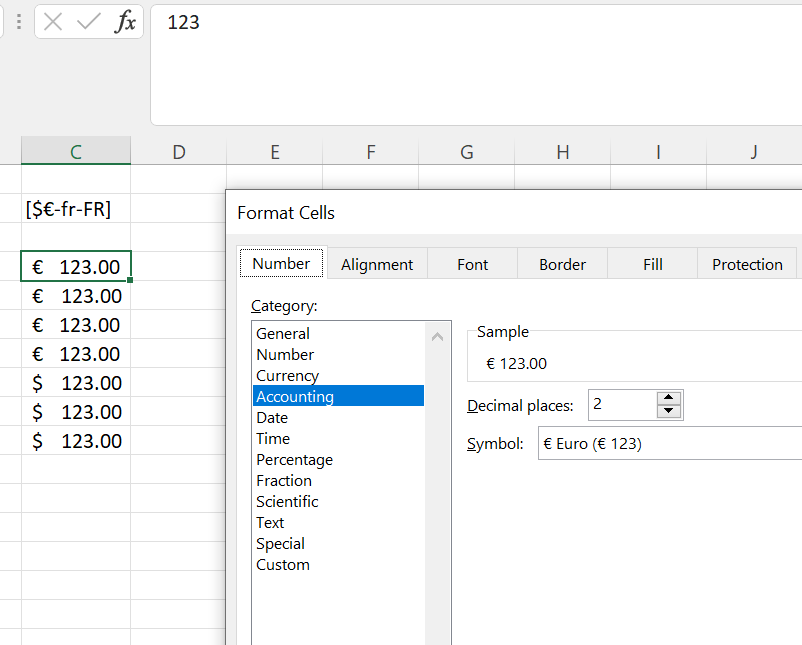Select column C header
Screen dimensions: 802x645
76,152
